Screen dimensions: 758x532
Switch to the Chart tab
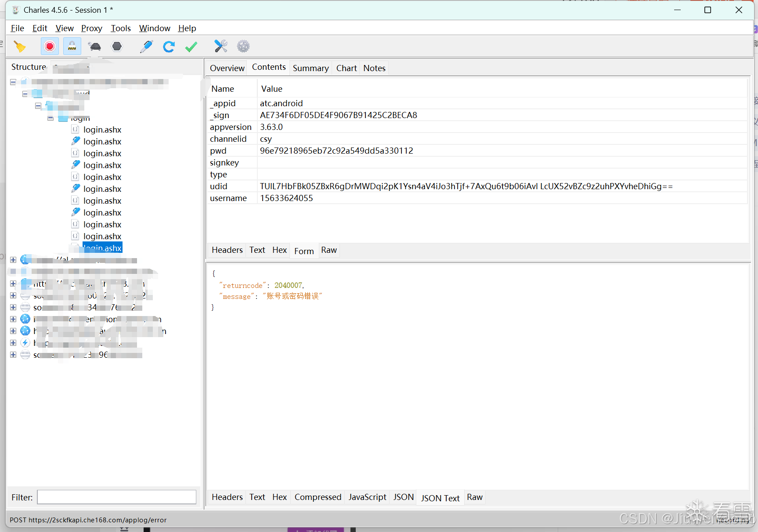347,68
